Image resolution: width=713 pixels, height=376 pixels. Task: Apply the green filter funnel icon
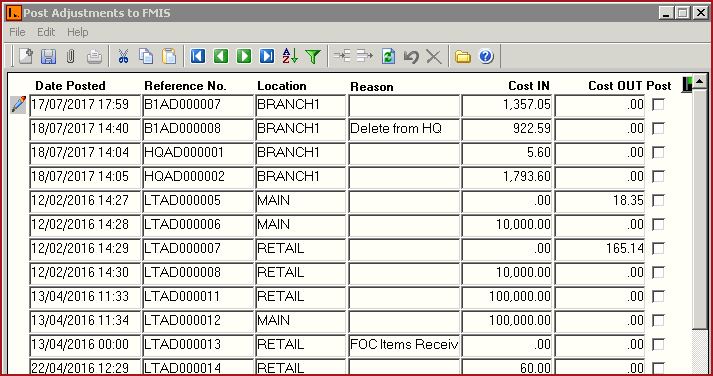(x=313, y=56)
